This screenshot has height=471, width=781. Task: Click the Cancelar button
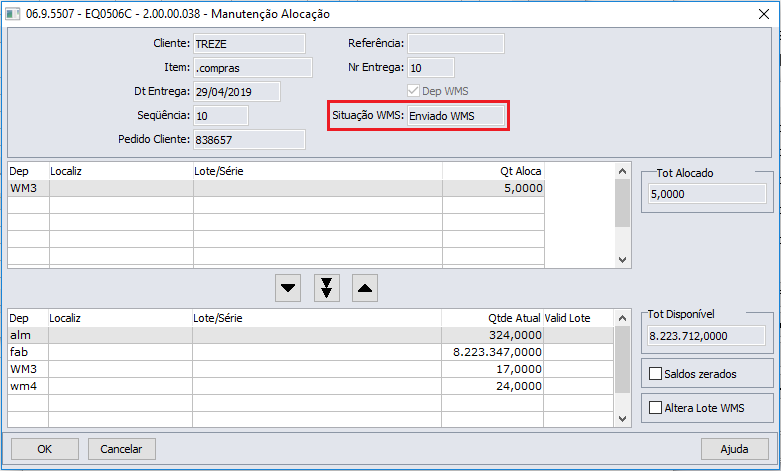122,449
